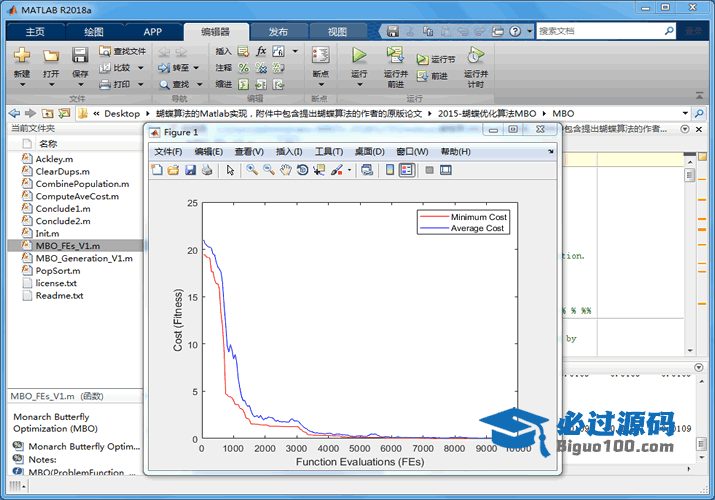Click the green Run (运行) button
Screen dimensions: 715x500
click(359, 56)
